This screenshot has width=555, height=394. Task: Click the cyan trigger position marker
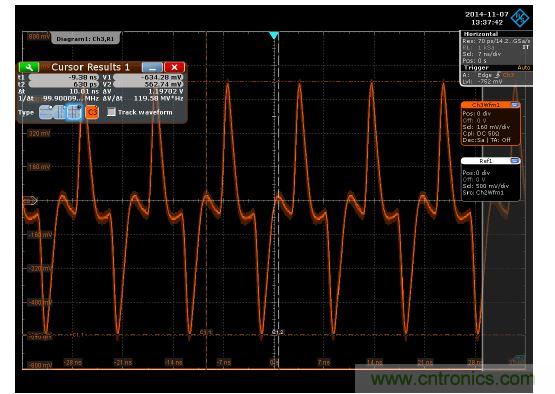click(274, 35)
